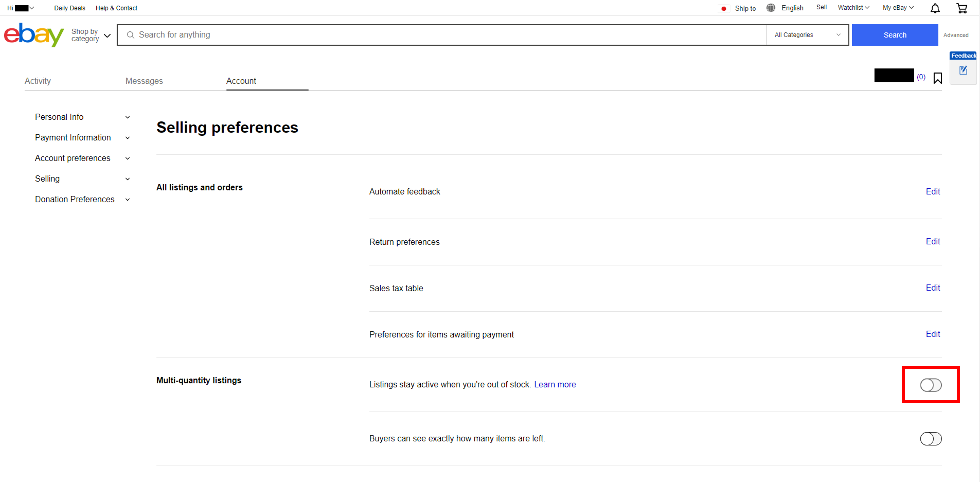Click the Feedback tab label
Screen dimensions: 980x482
[x=963, y=55]
